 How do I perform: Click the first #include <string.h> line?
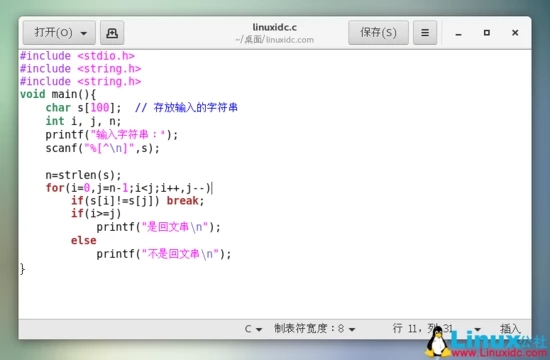click(80, 69)
